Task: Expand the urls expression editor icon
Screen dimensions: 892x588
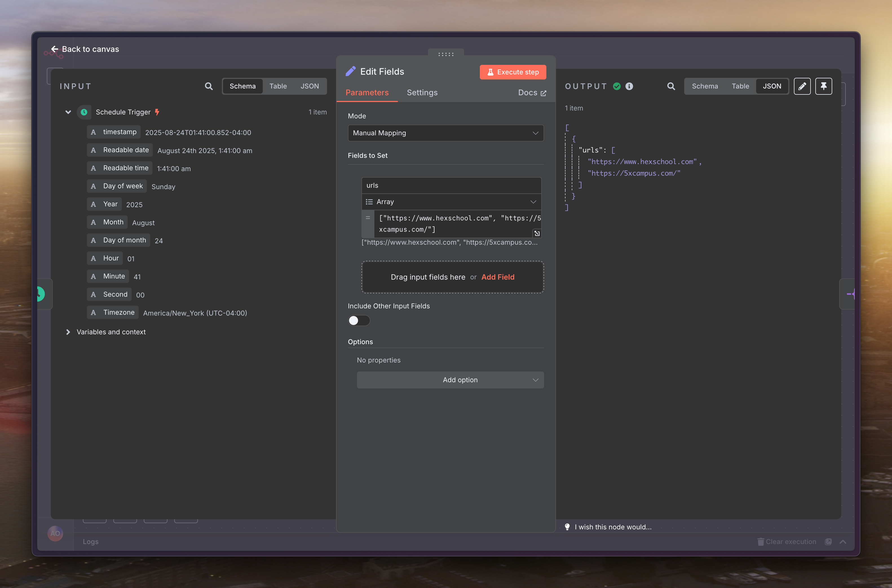Action: tap(536, 233)
